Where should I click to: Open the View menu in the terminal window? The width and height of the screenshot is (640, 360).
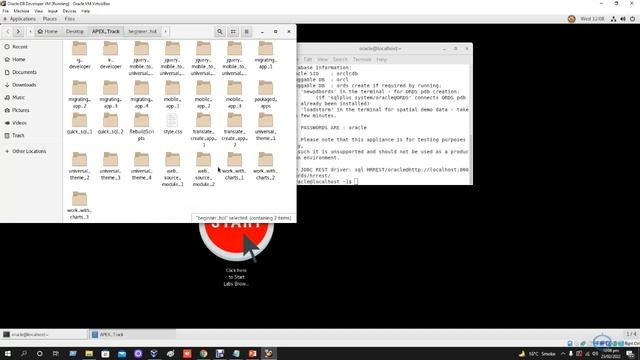click(x=322, y=60)
